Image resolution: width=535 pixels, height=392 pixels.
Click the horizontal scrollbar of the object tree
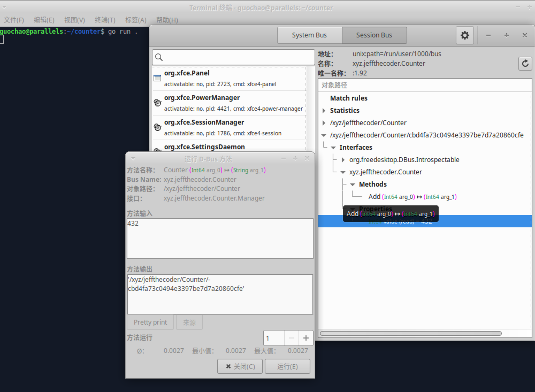coord(411,333)
